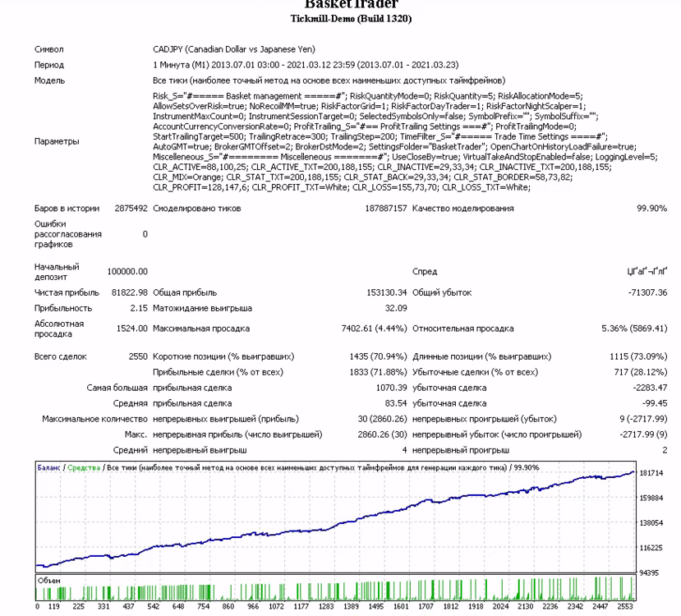Click the CADJPY symbol description text

[x=234, y=49]
